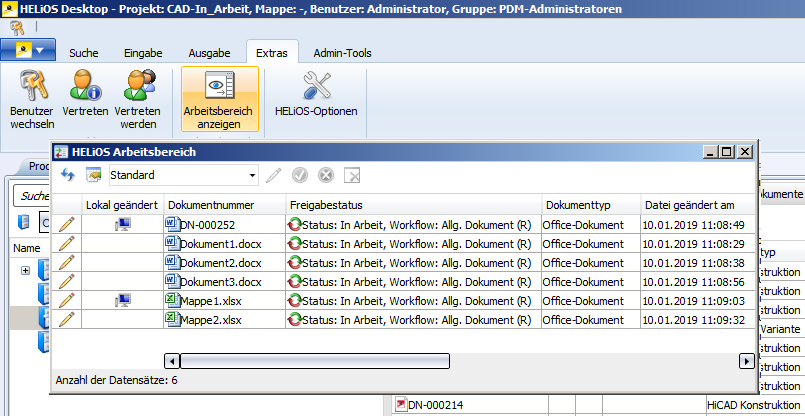Click Excel file icon of Mappe2.xlsx
Viewport: 805px width, 416px height.
click(x=172, y=319)
